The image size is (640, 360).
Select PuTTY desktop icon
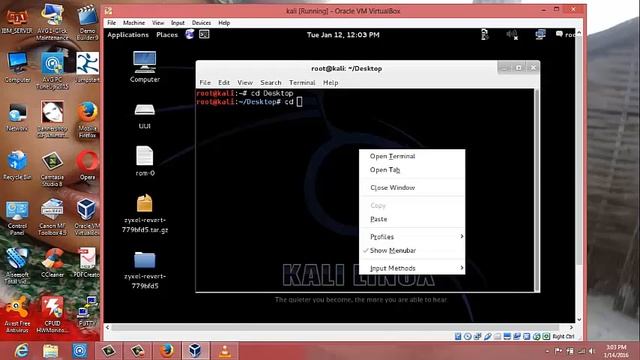pyautogui.click(x=87, y=311)
